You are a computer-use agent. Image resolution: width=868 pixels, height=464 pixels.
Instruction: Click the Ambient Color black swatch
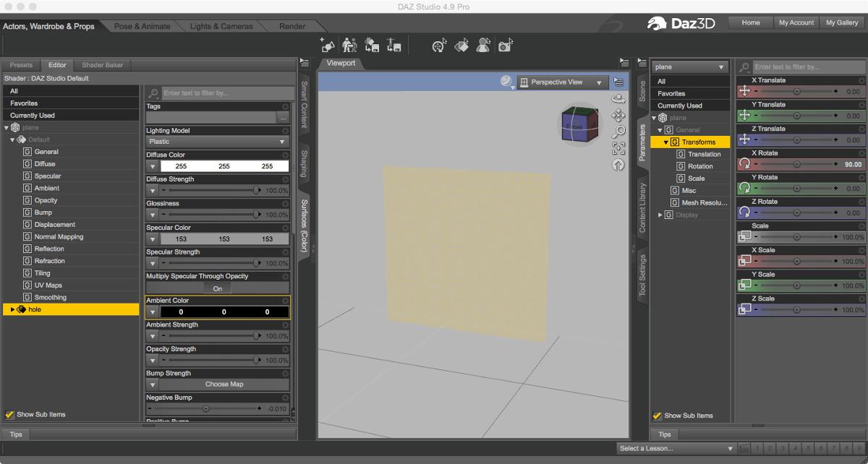[x=224, y=312]
